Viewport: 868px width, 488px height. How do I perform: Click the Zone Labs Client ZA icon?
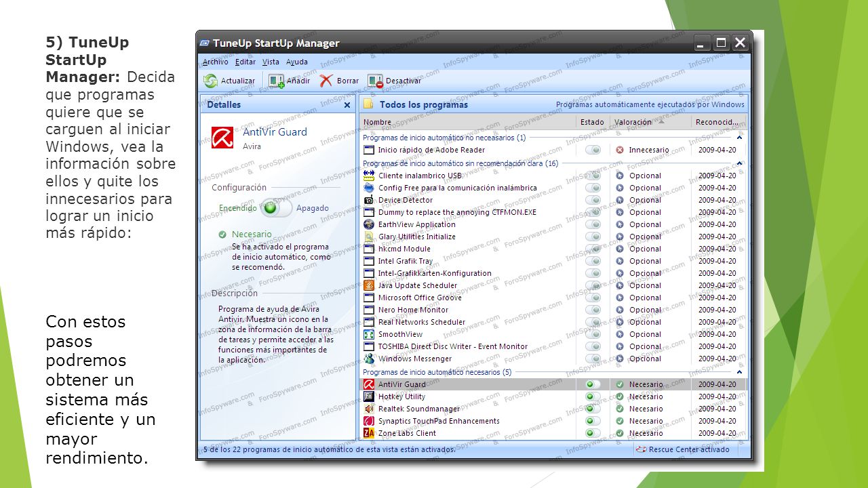pyautogui.click(x=369, y=433)
